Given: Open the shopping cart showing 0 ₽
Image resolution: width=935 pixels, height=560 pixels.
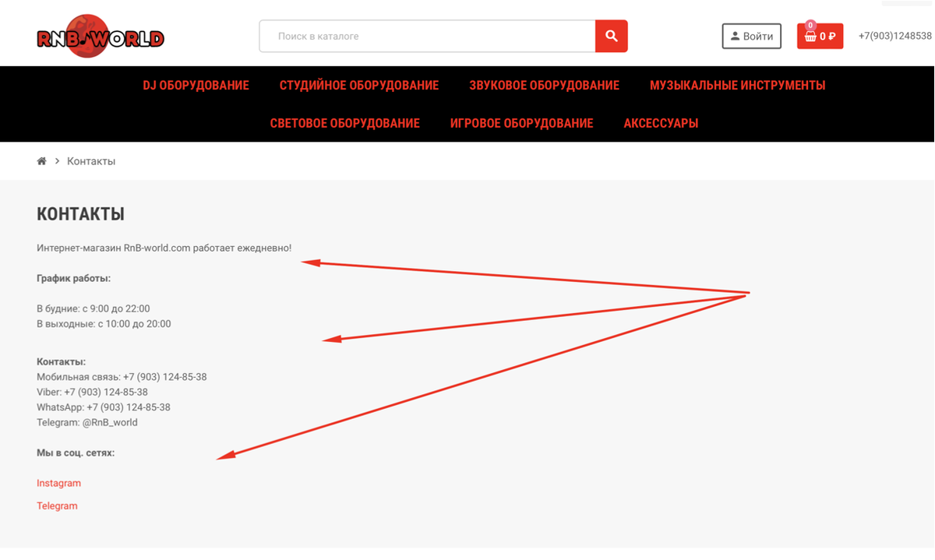Looking at the screenshot, I should coord(820,36).
